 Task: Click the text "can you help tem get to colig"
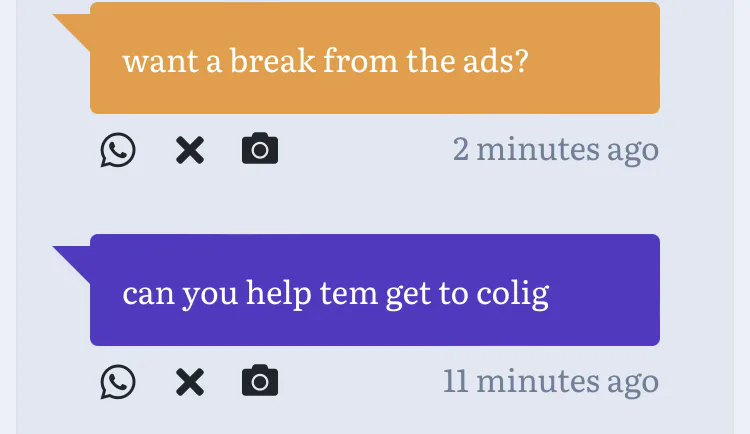[335, 294]
